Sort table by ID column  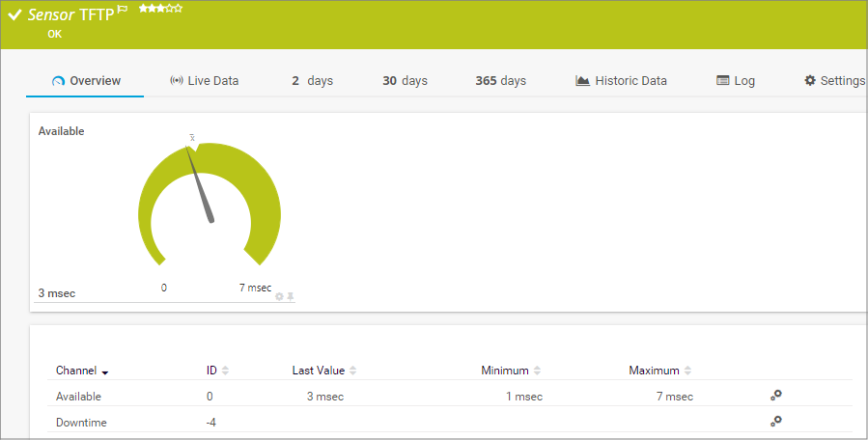(225, 371)
